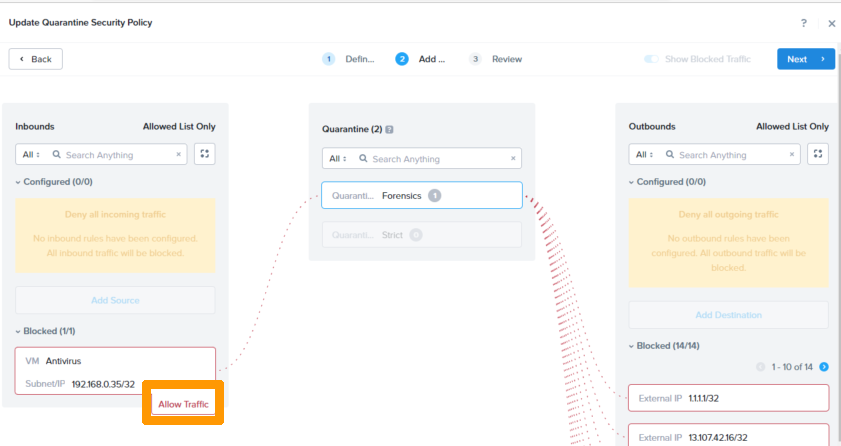Open the Inbounds All filter dropdown
The width and height of the screenshot is (841, 446).
[x=30, y=155]
